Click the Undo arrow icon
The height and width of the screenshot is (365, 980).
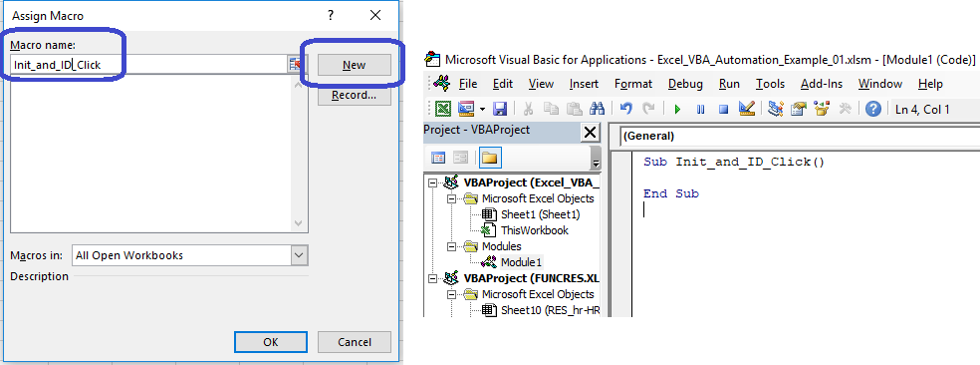pyautogui.click(x=625, y=109)
